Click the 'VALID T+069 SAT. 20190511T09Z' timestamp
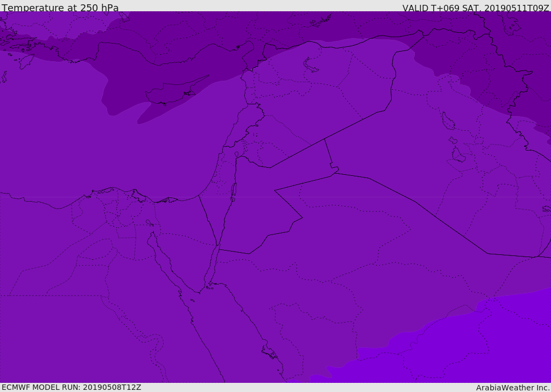Viewport: 551px width, 392px height. tap(476, 8)
